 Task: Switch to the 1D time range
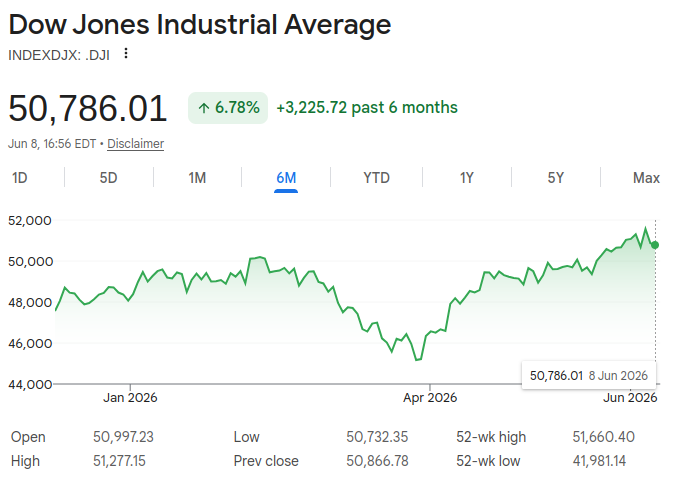[20, 178]
